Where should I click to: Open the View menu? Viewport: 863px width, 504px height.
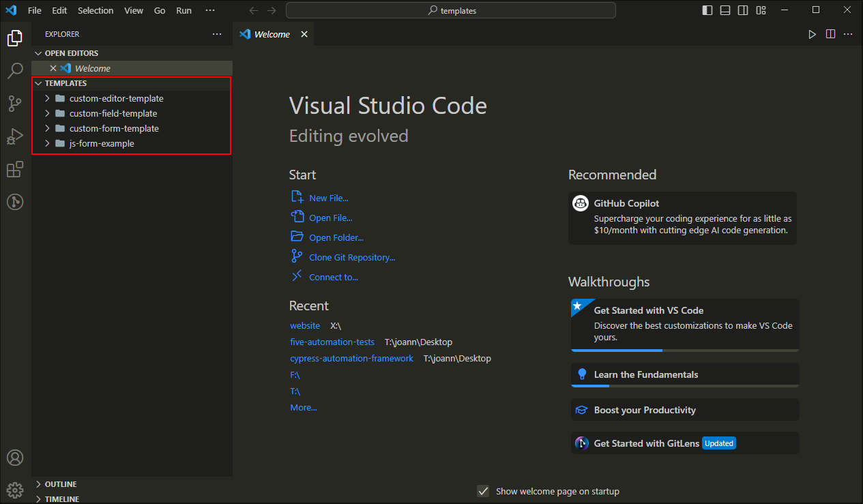134,10
